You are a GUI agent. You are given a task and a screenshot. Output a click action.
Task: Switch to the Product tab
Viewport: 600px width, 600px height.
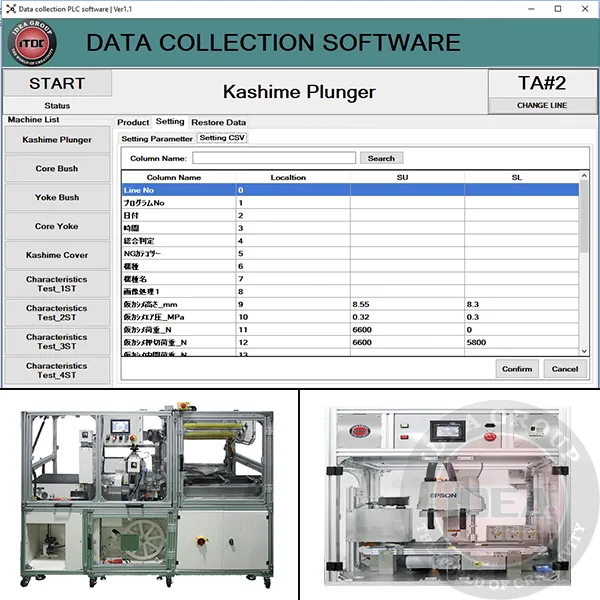[x=133, y=122]
